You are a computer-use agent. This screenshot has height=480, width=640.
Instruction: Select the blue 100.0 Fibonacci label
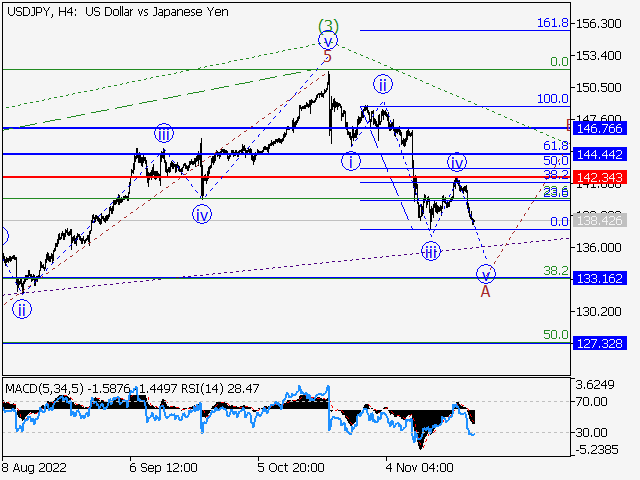click(553, 98)
